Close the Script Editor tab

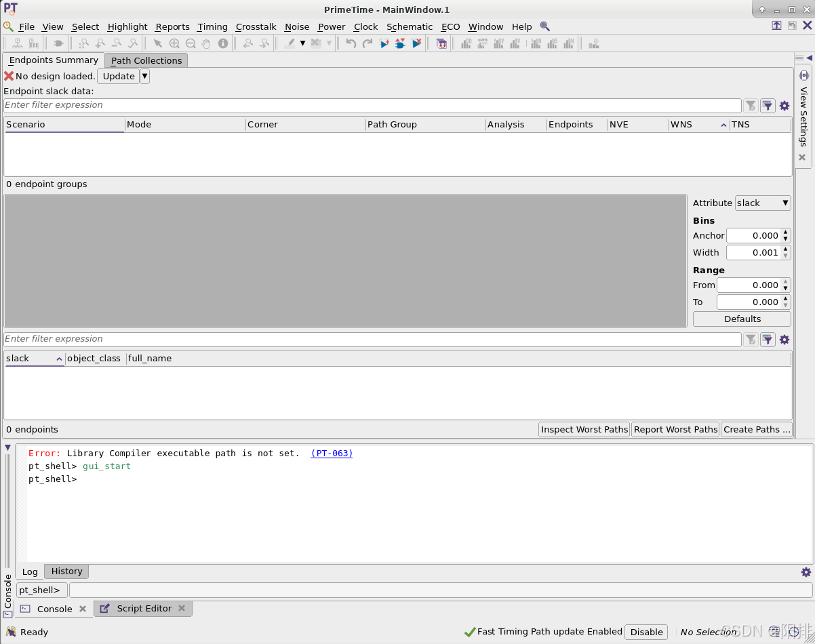pyautogui.click(x=182, y=609)
